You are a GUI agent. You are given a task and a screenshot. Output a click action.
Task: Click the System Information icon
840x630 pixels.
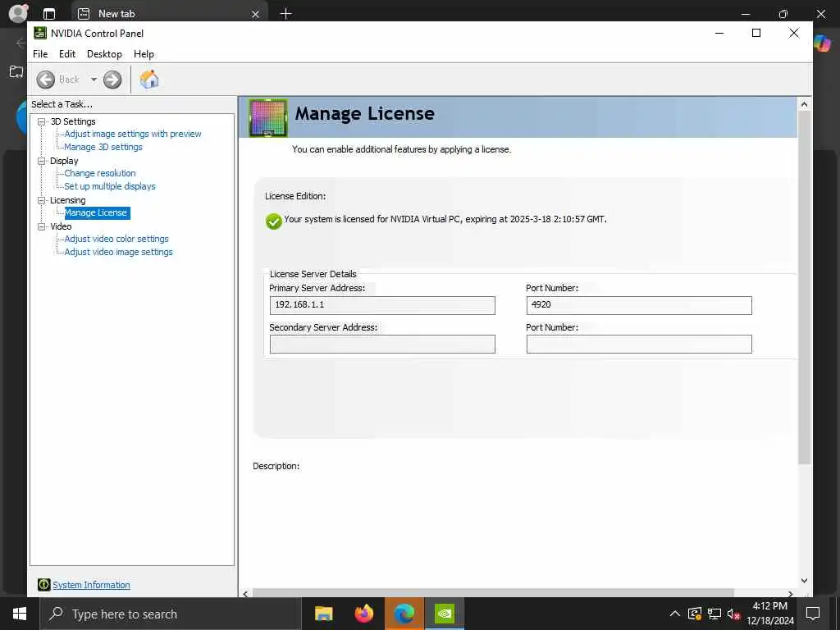[x=44, y=585]
